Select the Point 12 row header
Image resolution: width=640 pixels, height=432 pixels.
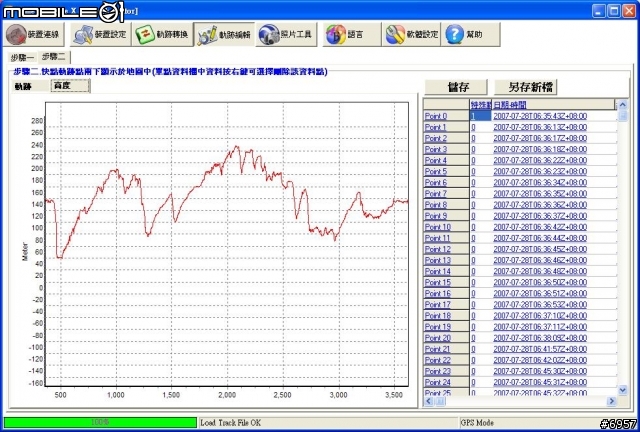coord(446,249)
